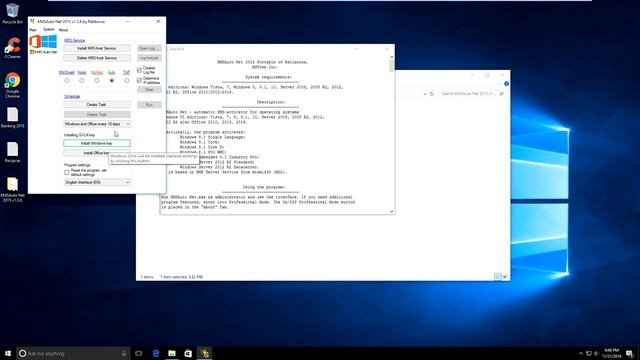Click the Install Windows key button

tap(97, 143)
